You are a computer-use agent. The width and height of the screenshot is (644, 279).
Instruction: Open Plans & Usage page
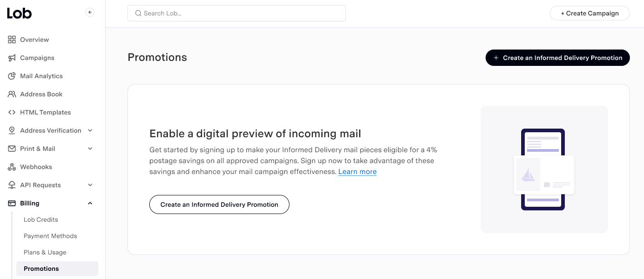point(45,252)
